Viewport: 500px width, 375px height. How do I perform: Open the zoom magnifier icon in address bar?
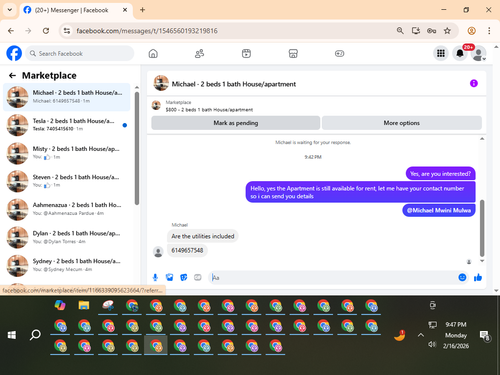pyautogui.click(x=400, y=31)
